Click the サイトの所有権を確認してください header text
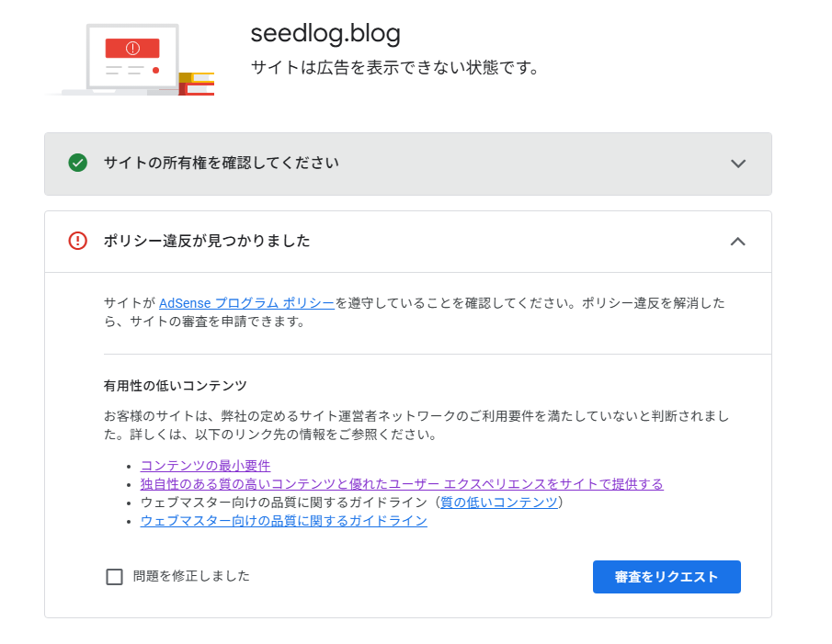This screenshot has height=644, width=832. coord(222,163)
